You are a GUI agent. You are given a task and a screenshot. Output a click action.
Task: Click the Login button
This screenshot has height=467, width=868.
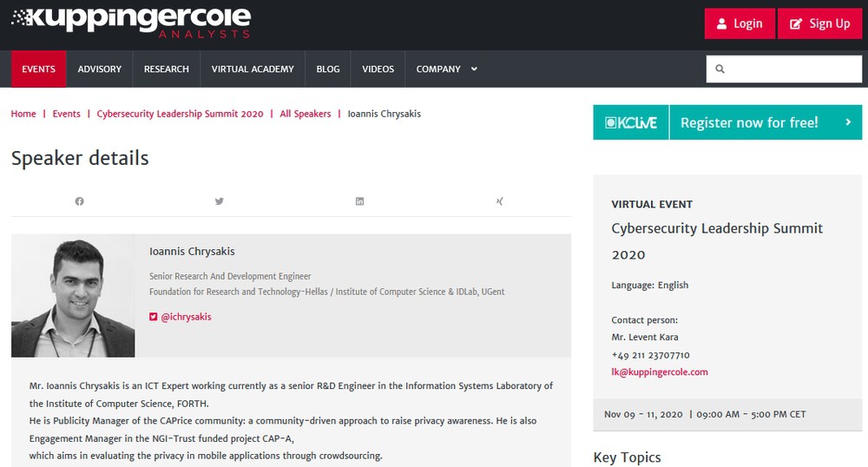pyautogui.click(x=739, y=23)
